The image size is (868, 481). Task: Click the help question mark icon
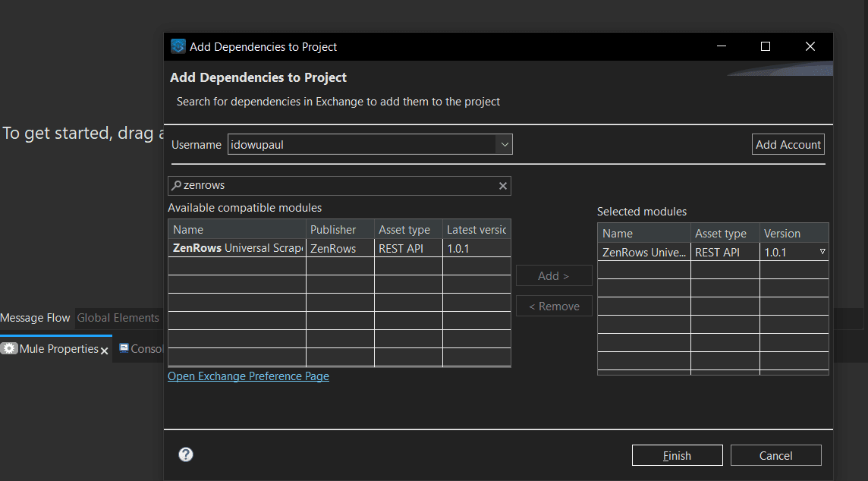coord(186,454)
